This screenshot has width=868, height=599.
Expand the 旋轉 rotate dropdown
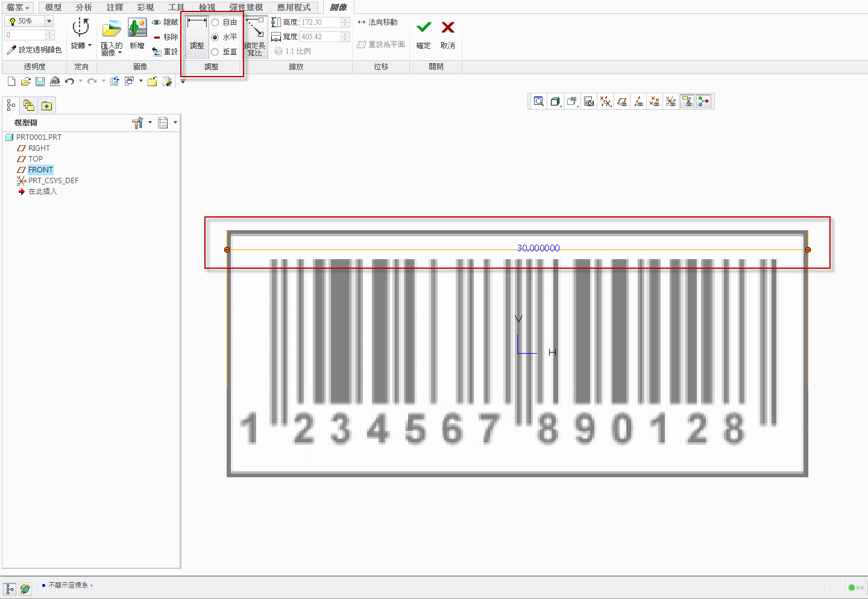point(90,46)
